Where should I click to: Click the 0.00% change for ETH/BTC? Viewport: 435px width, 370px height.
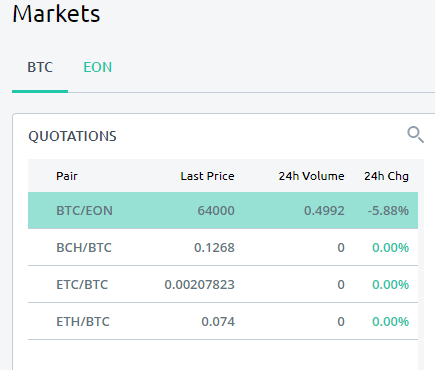pos(390,322)
